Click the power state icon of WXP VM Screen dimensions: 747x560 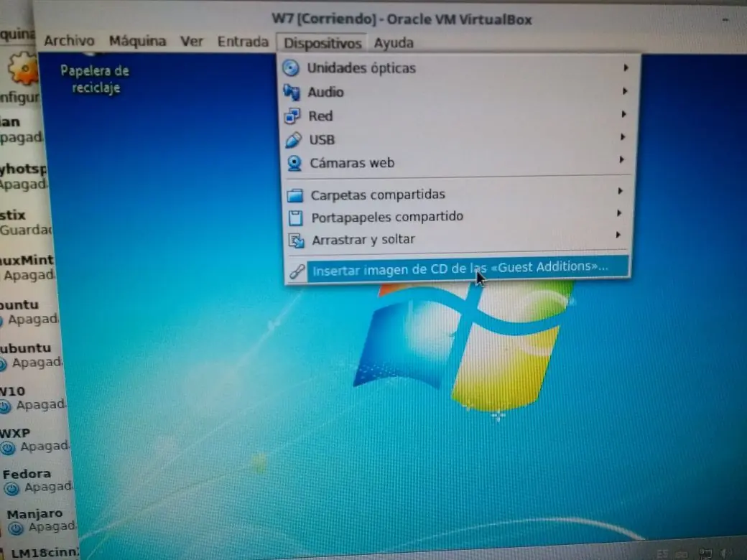pyautogui.click(x=8, y=447)
